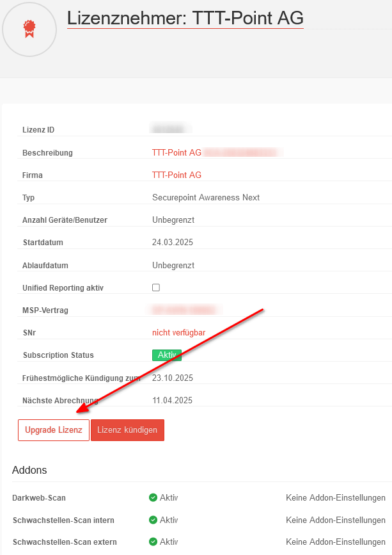The height and width of the screenshot is (555, 392).
Task: Select Keine Addon-Einstellungen for Schwachstellen-Scan intern
Action: (335, 520)
